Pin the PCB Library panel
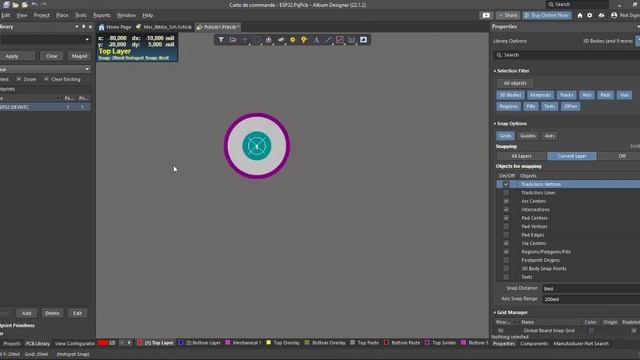This screenshot has width=640, height=360. (84, 27)
